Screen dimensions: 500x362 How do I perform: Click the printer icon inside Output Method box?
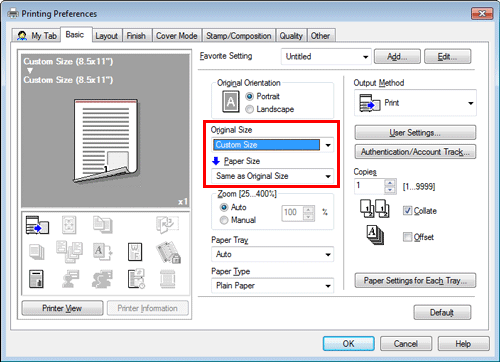[369, 103]
